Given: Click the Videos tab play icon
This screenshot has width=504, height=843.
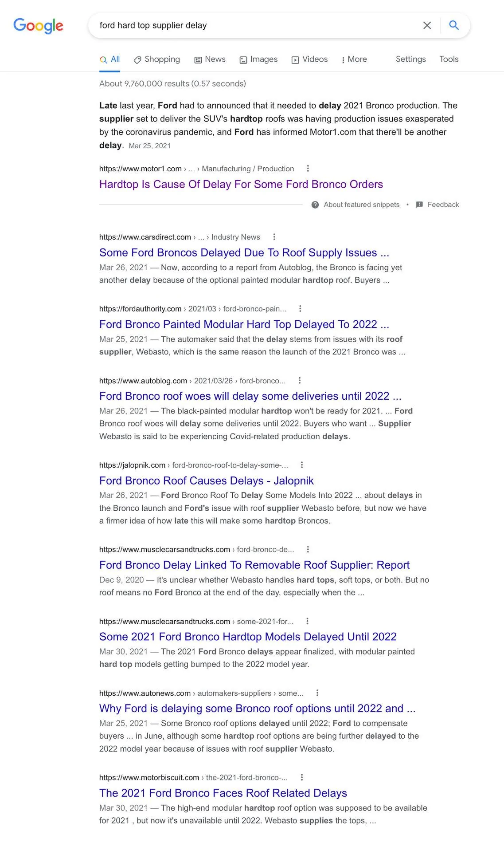Looking at the screenshot, I should click(x=295, y=60).
